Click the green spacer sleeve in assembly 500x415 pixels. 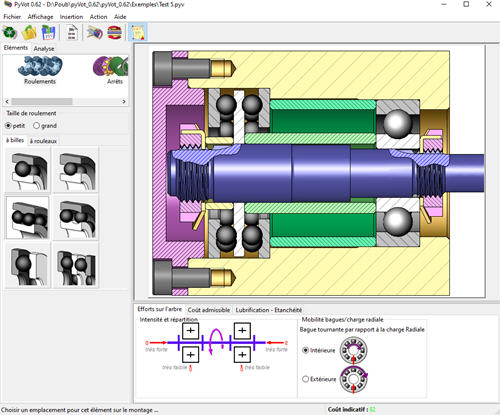[x=323, y=121]
